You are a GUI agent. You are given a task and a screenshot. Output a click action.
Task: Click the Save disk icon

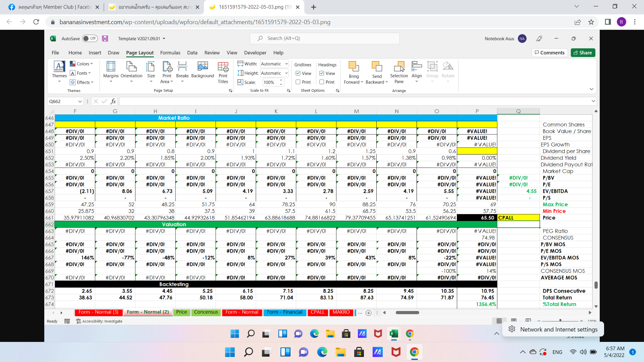coord(105,39)
